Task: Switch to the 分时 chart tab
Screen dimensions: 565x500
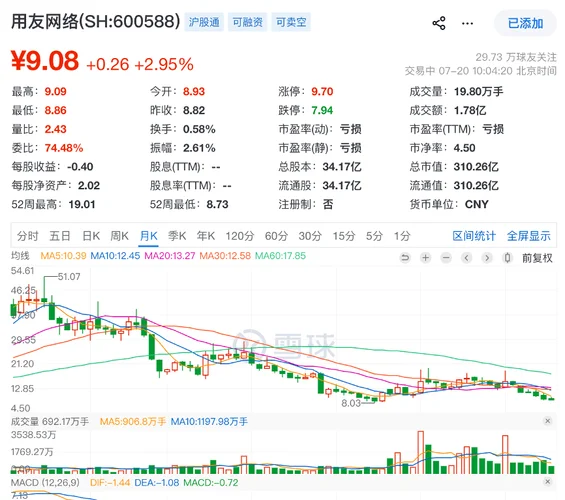Action: point(28,236)
